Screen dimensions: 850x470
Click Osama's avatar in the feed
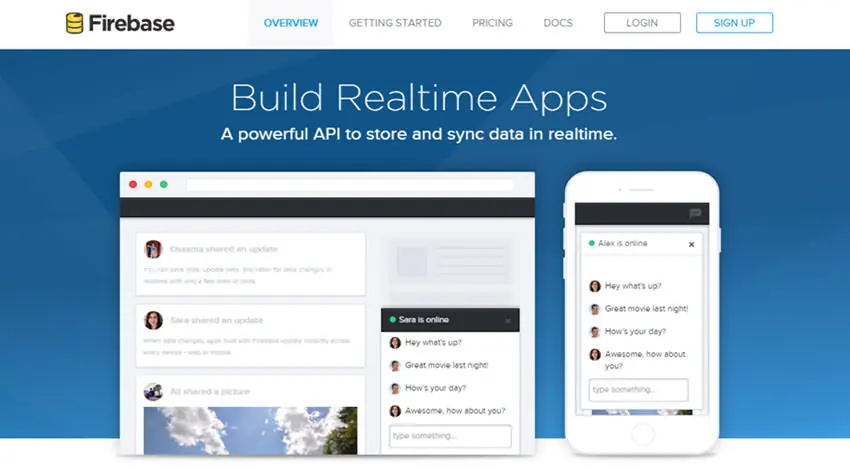pos(153,249)
